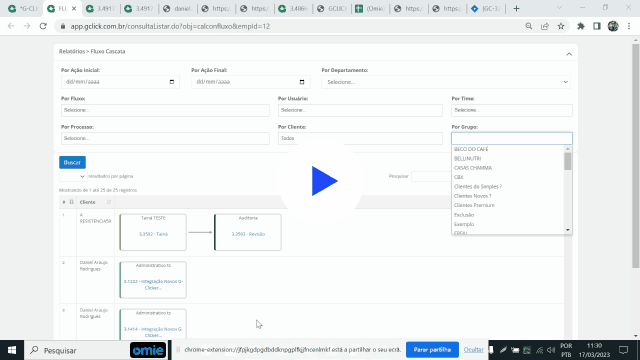Open a new browser tab
This screenshot has width=640, height=360.
tap(516, 9)
